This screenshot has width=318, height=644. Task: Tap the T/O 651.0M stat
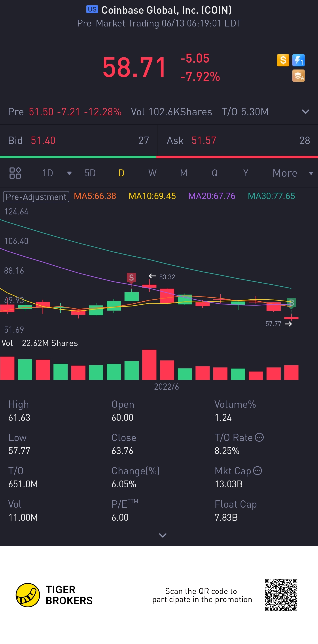click(23, 477)
